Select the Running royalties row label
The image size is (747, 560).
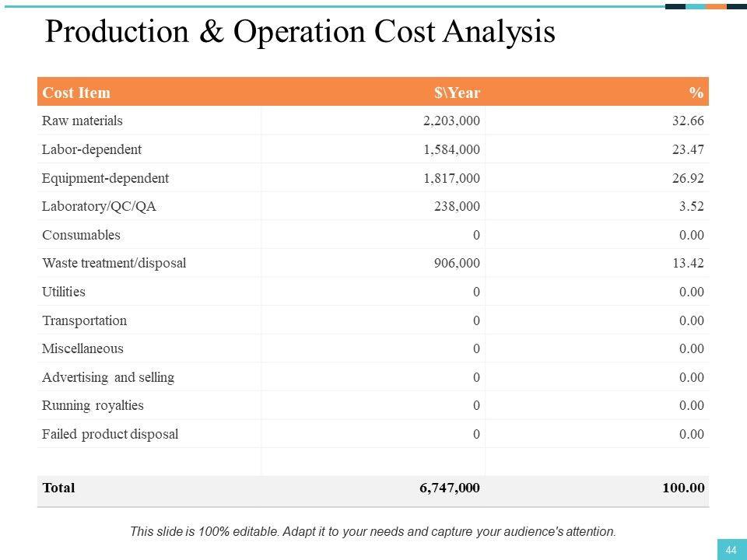[x=93, y=405]
